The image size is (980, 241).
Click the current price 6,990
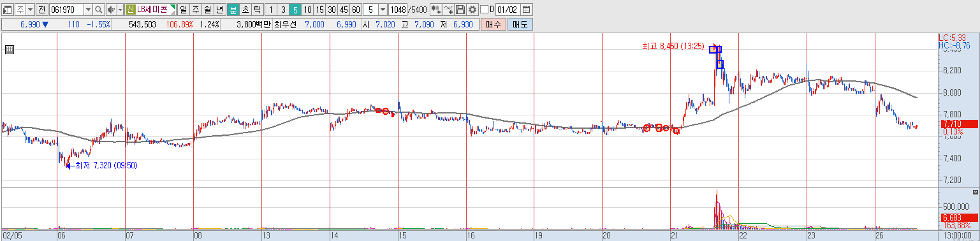pyautogui.click(x=31, y=24)
